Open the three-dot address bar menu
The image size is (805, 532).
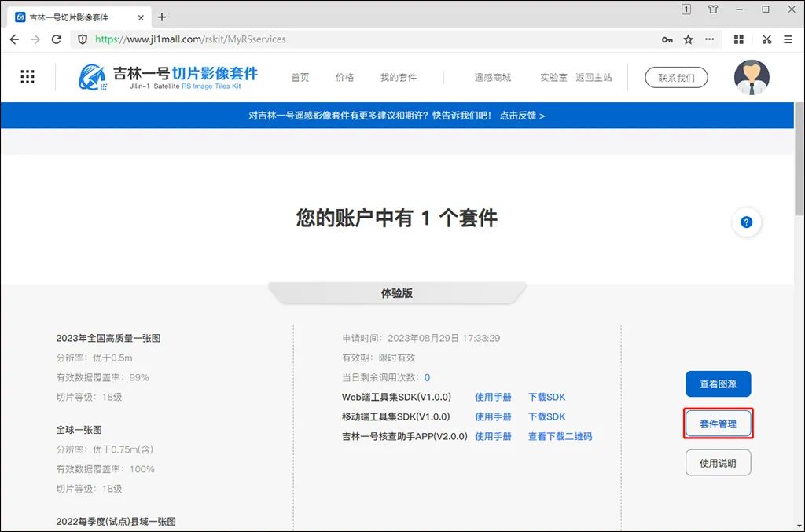[x=710, y=39]
